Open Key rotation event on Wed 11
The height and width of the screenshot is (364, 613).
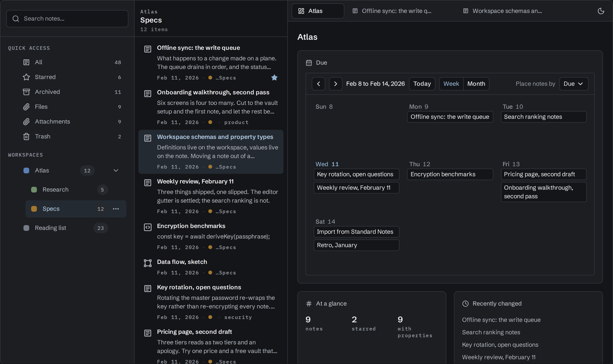(356, 174)
